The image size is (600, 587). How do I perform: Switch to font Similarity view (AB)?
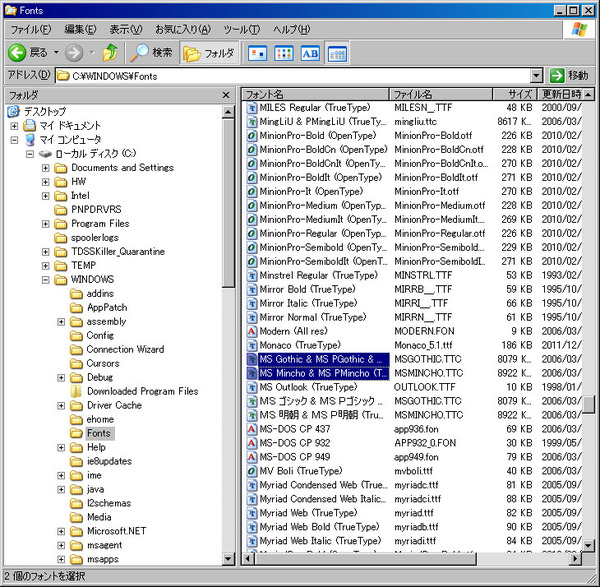[310, 54]
